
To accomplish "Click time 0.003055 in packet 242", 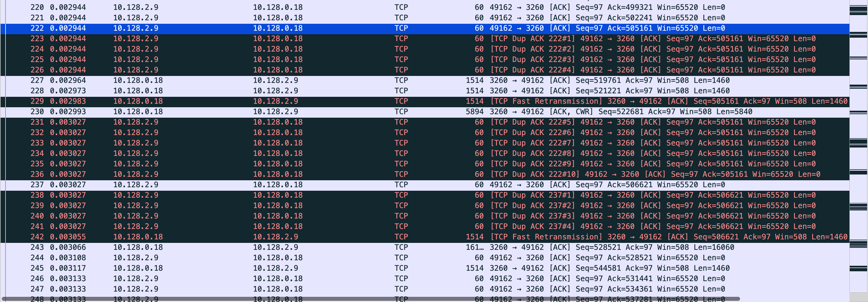I will (68, 237).
